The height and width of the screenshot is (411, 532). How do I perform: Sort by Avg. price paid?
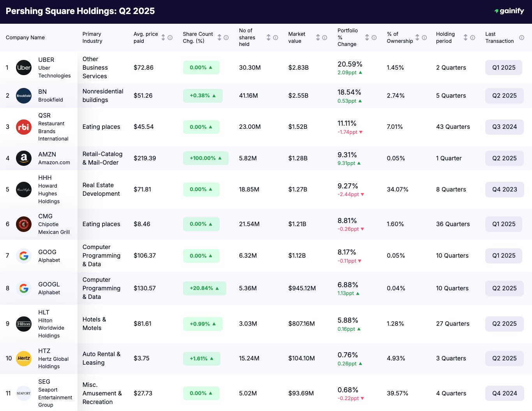point(163,37)
